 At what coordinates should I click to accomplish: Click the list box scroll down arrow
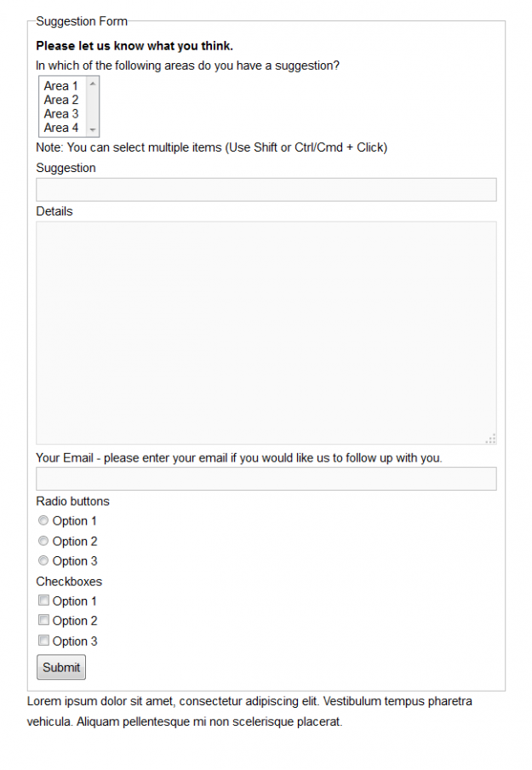(93, 130)
